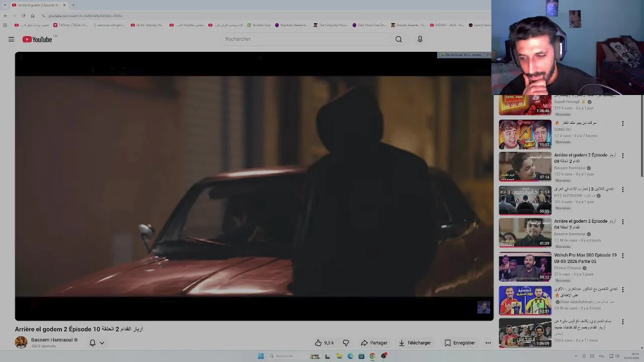Click the video title Arrière el godem 2 Épisode 10
644x362 pixels.
tap(79, 329)
